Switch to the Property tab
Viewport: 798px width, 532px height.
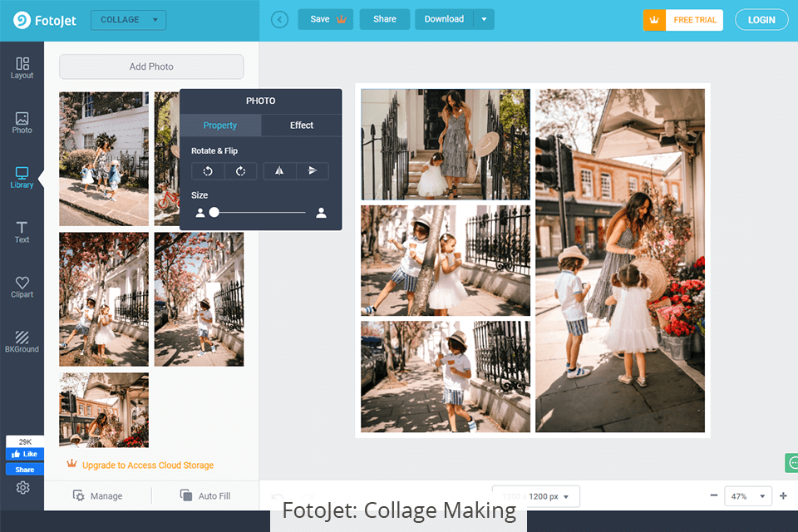(220, 126)
